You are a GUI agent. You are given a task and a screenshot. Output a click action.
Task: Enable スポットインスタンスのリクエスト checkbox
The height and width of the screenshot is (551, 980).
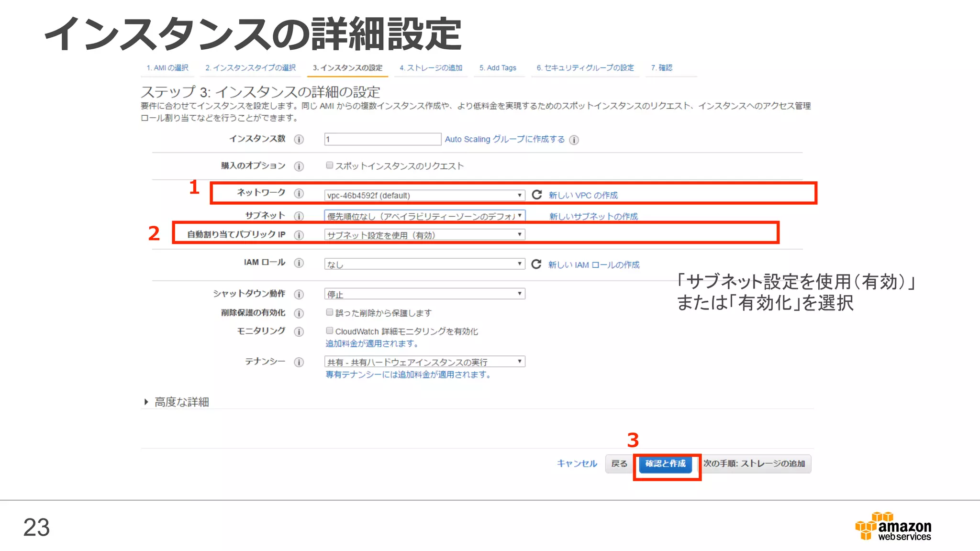tap(329, 165)
